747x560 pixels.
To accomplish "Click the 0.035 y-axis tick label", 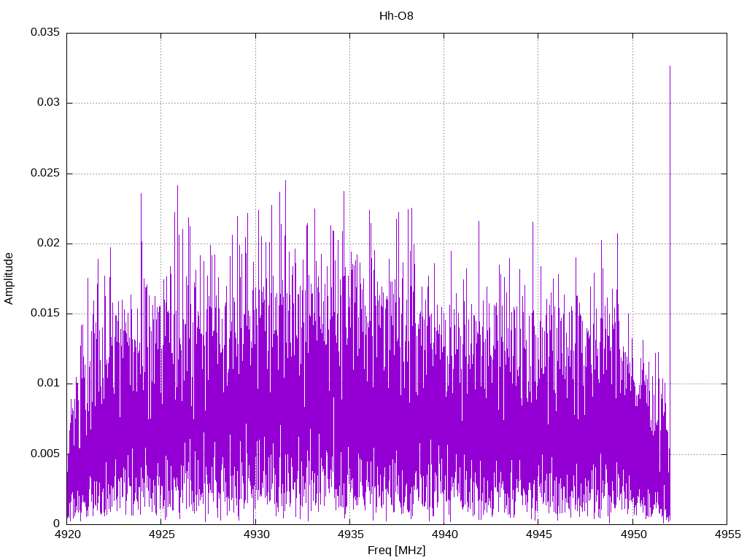I will [x=44, y=33].
